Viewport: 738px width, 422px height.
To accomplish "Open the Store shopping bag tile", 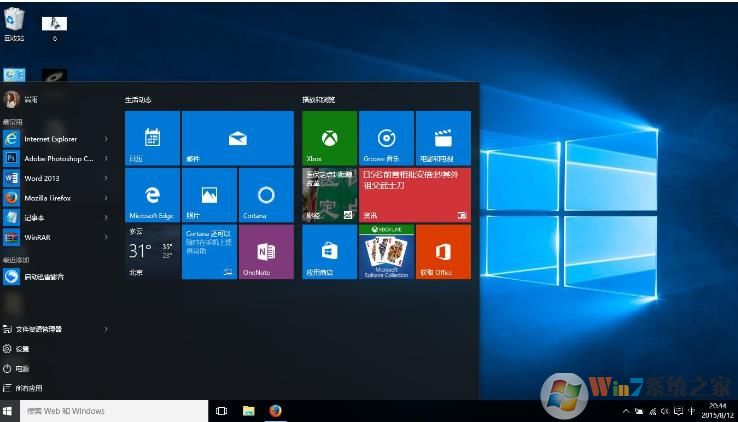I will [x=329, y=251].
